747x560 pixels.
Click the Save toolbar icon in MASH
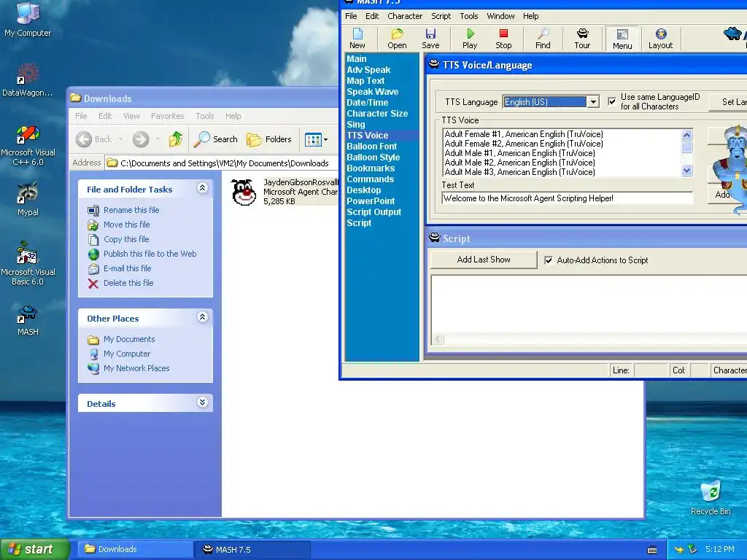[430, 39]
